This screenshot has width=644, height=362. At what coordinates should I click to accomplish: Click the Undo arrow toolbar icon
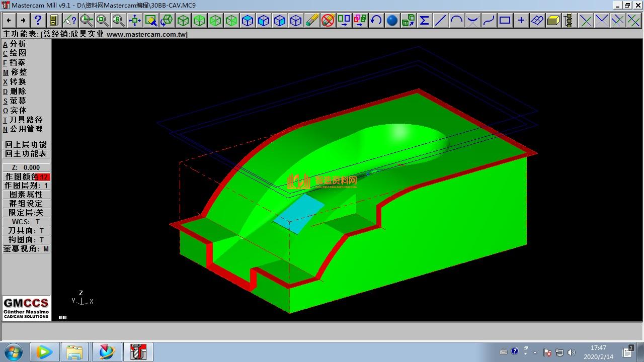click(x=376, y=20)
